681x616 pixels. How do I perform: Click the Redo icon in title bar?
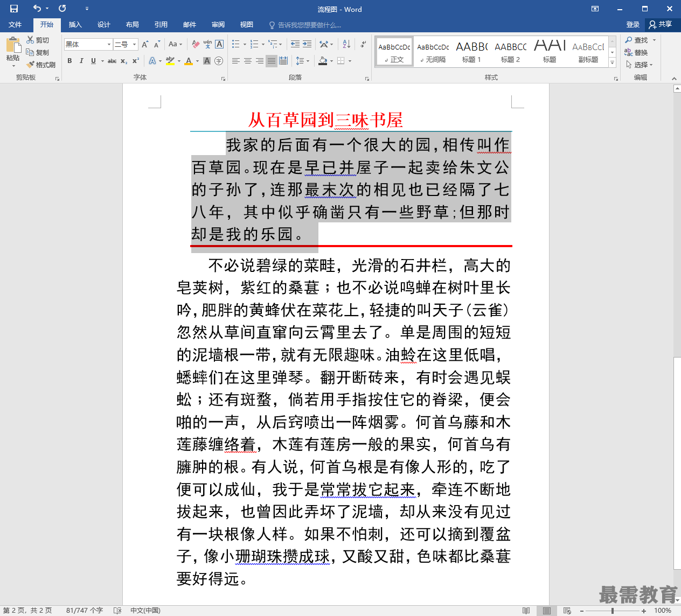click(x=62, y=9)
